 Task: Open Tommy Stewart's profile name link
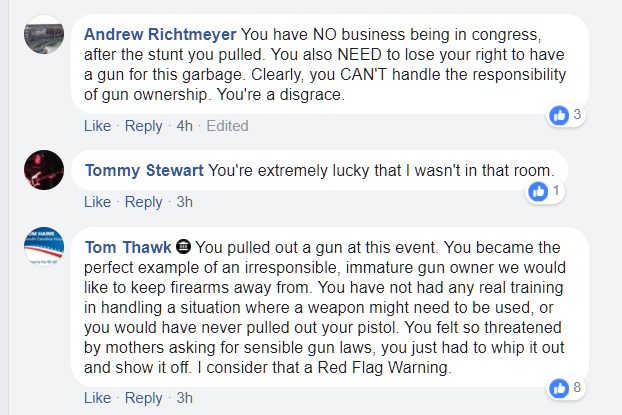(x=144, y=171)
